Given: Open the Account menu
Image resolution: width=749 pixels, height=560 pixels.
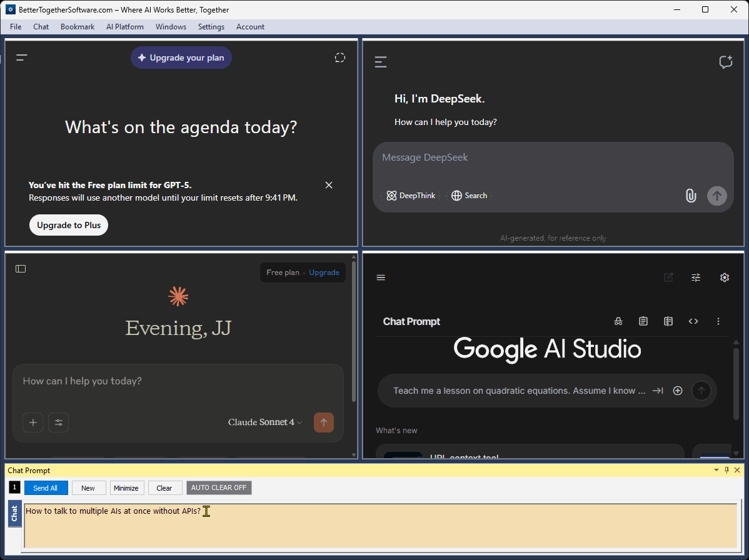Looking at the screenshot, I should click(x=250, y=27).
